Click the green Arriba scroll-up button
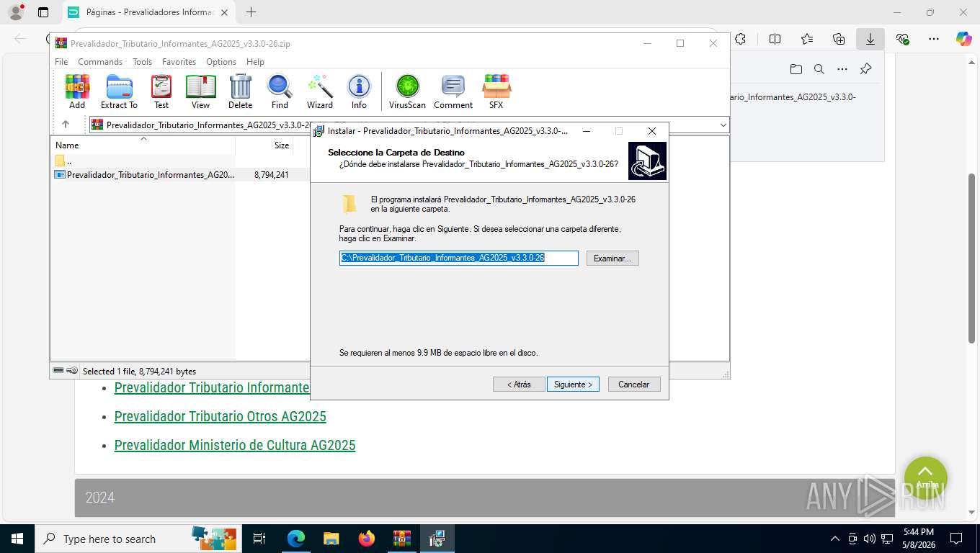The width and height of the screenshot is (980, 553). pos(926,478)
